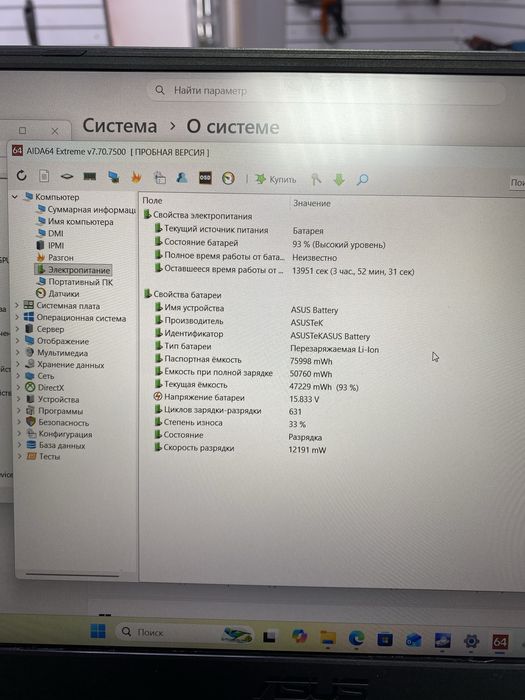525x700 pixels.
Task: Select the Тесты tree item
Action: pos(43,456)
